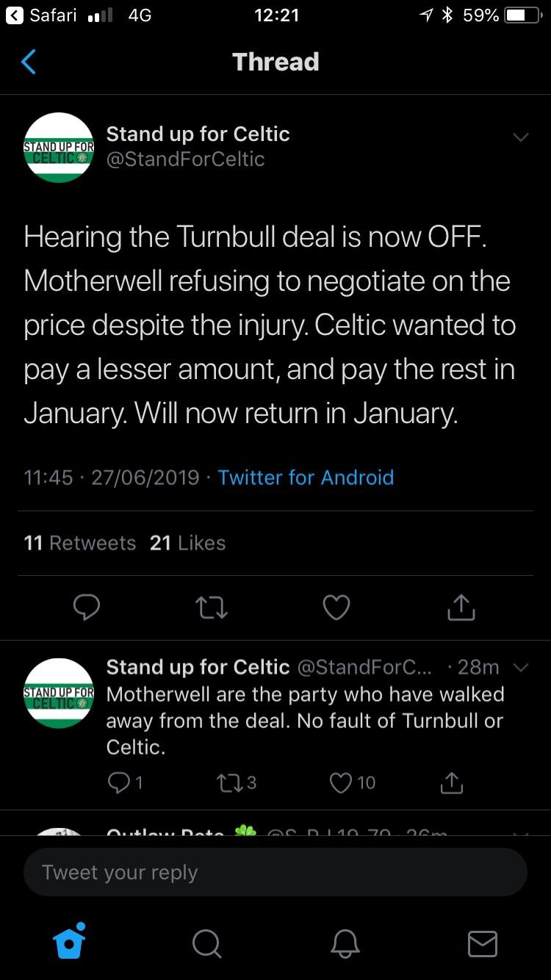551x980 pixels.
Task: Open the Notifications bell tab
Action: [x=345, y=943]
